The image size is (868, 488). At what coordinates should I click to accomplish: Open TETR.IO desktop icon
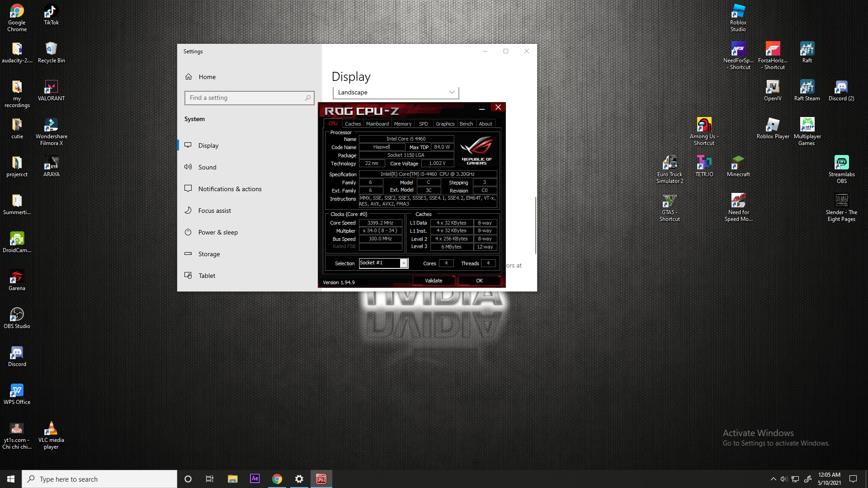coord(704,167)
